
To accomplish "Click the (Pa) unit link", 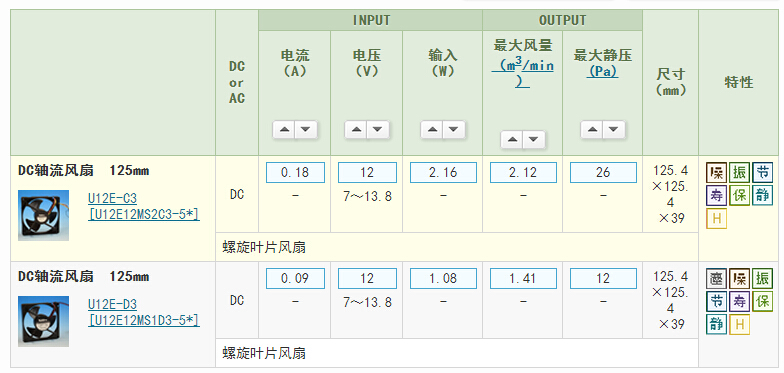I will (x=602, y=72).
